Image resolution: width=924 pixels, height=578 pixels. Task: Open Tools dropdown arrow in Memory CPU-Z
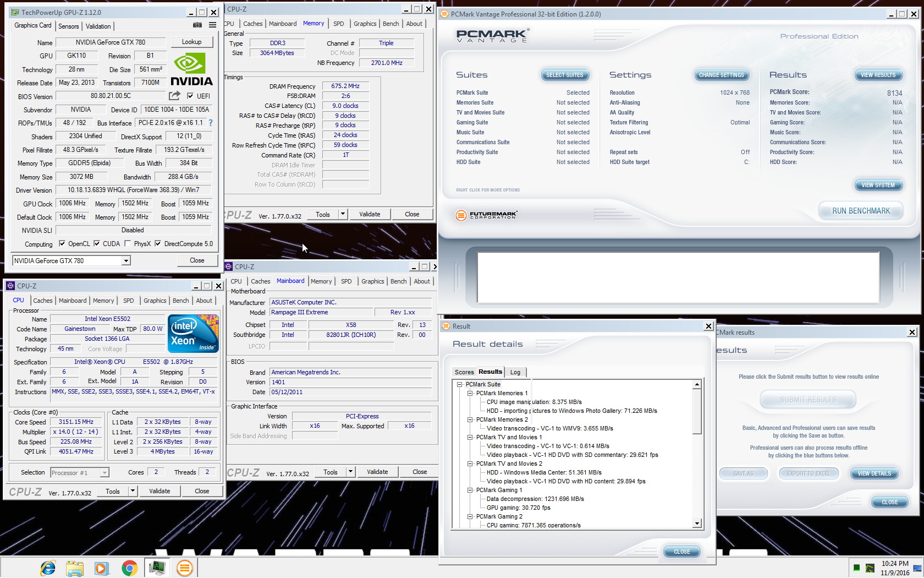(x=343, y=214)
